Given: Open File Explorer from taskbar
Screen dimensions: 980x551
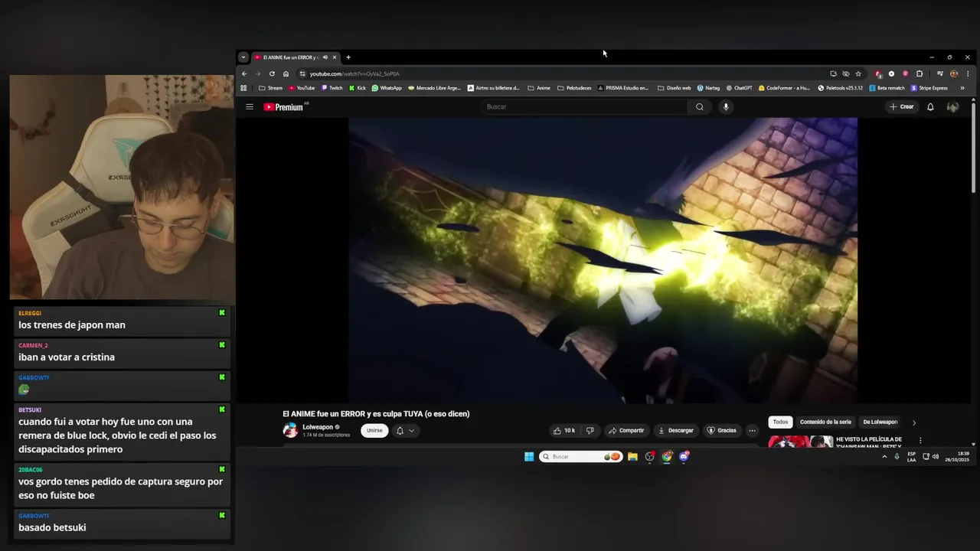Looking at the screenshot, I should [632, 457].
